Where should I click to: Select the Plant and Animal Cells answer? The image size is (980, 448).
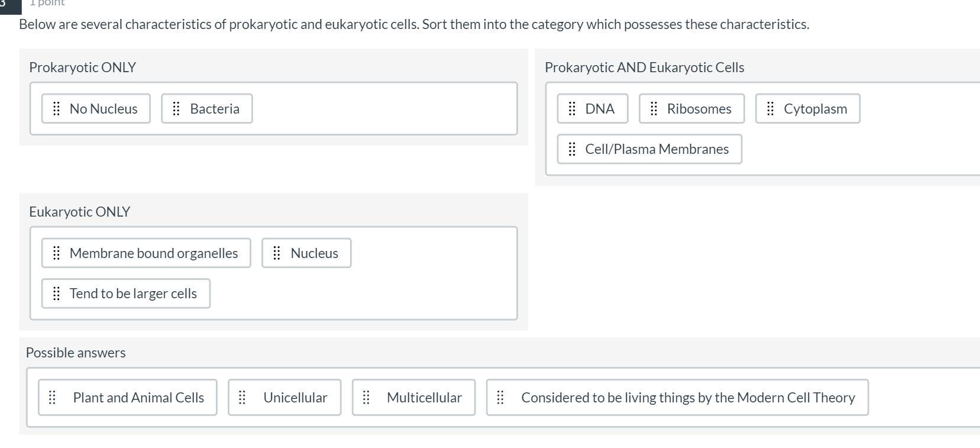point(138,398)
